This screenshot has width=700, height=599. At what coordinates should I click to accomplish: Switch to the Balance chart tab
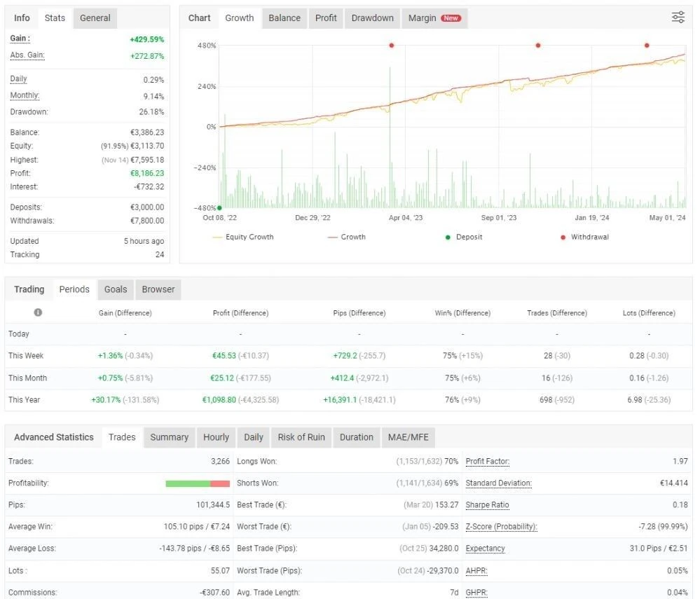pyautogui.click(x=284, y=18)
